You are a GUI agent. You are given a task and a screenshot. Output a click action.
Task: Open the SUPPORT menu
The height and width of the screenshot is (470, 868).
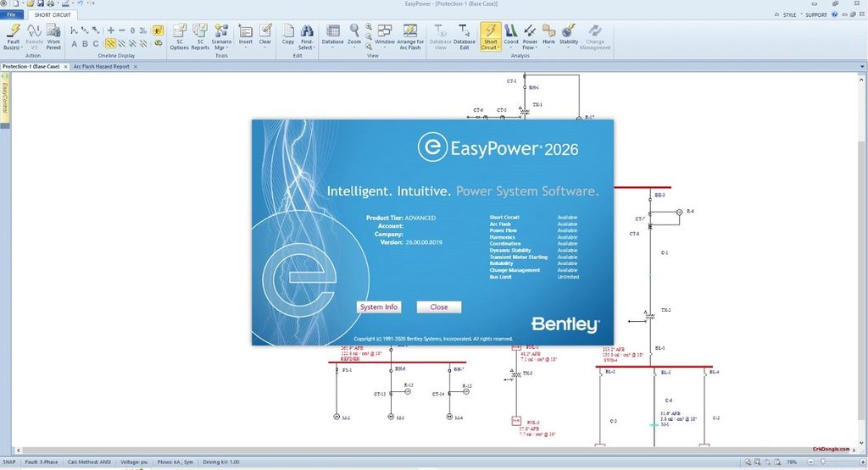click(x=816, y=15)
